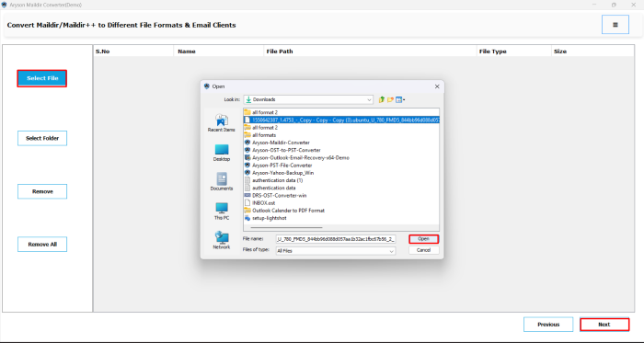Viewport: 644px width, 343px height.
Task: Click the Select Folder button
Action: 42,138
